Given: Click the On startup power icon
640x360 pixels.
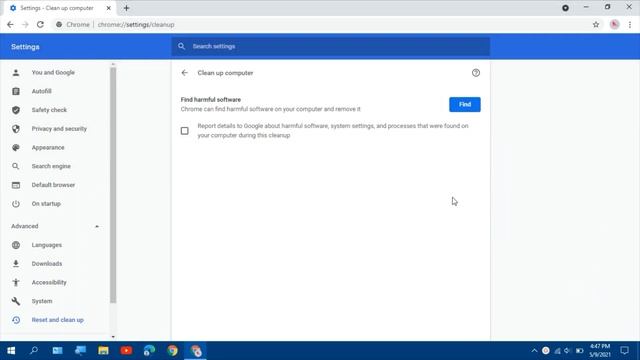Looking at the screenshot, I should [x=16, y=204].
